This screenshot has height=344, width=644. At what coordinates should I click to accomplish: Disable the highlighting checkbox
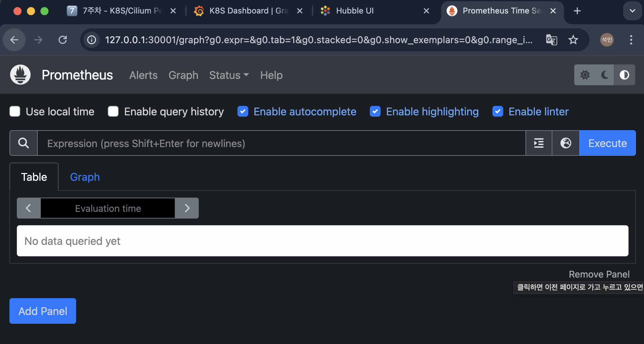375,111
